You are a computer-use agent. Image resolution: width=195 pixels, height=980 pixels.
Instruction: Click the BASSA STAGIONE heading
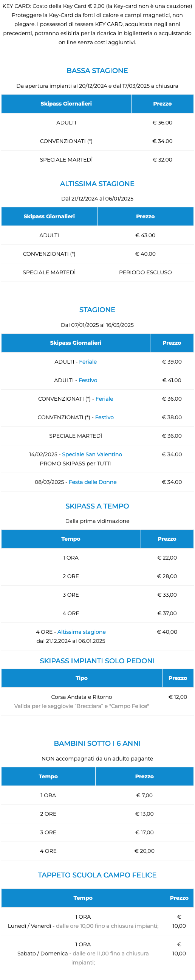click(x=97, y=71)
